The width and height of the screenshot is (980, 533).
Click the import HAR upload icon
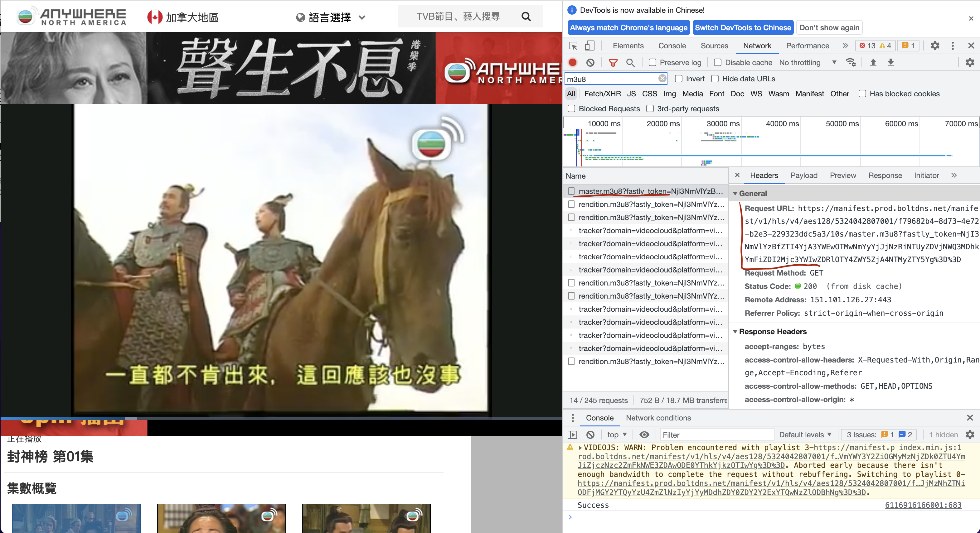point(873,62)
